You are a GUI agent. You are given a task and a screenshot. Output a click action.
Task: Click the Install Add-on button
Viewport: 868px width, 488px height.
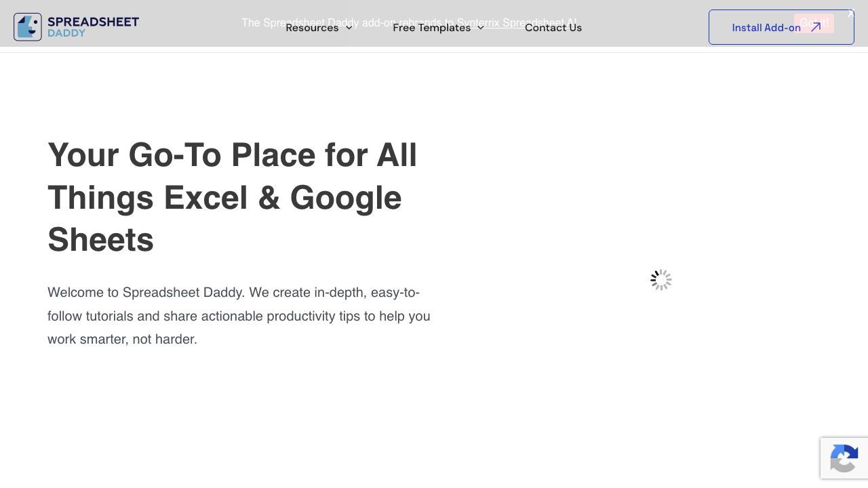(x=781, y=27)
